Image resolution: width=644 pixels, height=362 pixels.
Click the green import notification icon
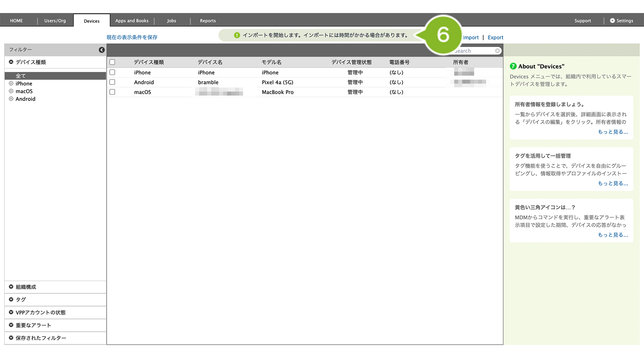pyautogui.click(x=237, y=35)
